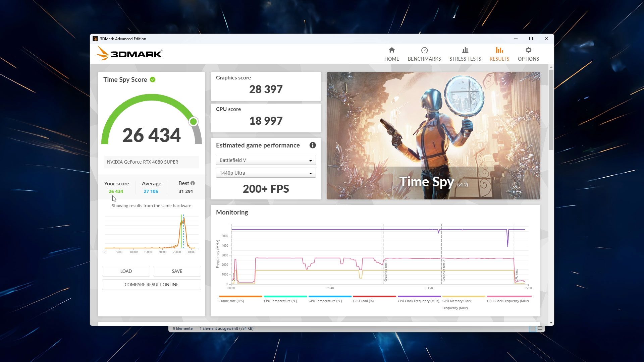Toggle CPU Clock Frequency legend swatch

pos(419,297)
